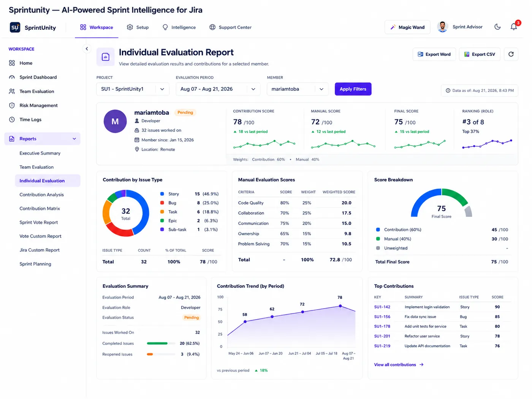Open issue SU1-178 link
Image resolution: width=532 pixels, height=399 pixels.
click(x=382, y=326)
